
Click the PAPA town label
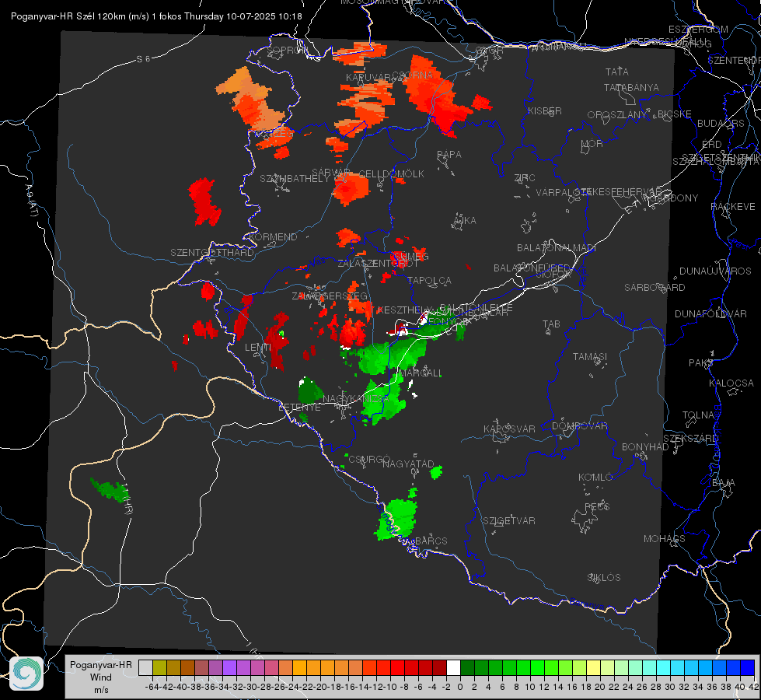(449, 155)
